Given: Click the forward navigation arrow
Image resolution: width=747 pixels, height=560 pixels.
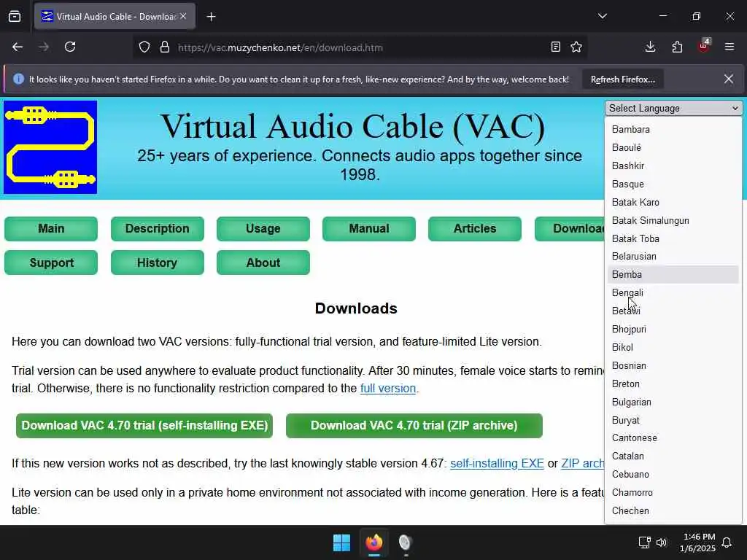Looking at the screenshot, I should point(44,47).
